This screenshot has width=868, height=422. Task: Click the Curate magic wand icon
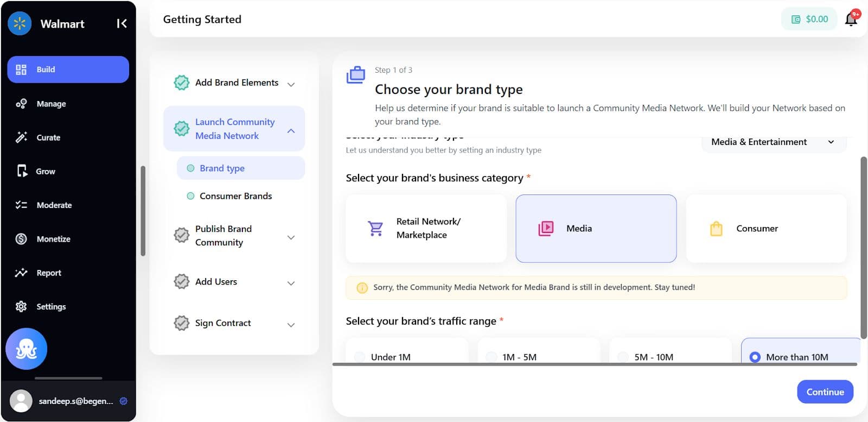[x=21, y=137]
